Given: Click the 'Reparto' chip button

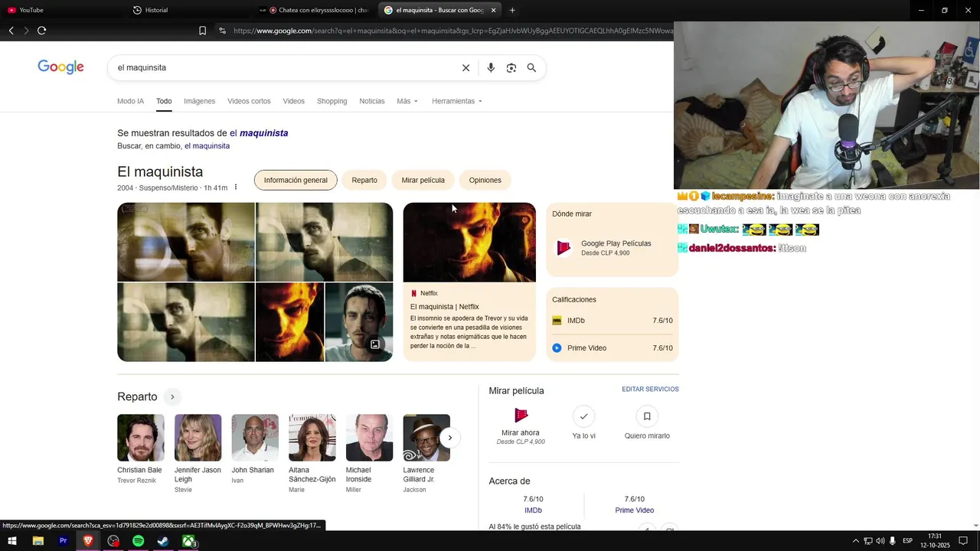Looking at the screenshot, I should [x=364, y=181].
